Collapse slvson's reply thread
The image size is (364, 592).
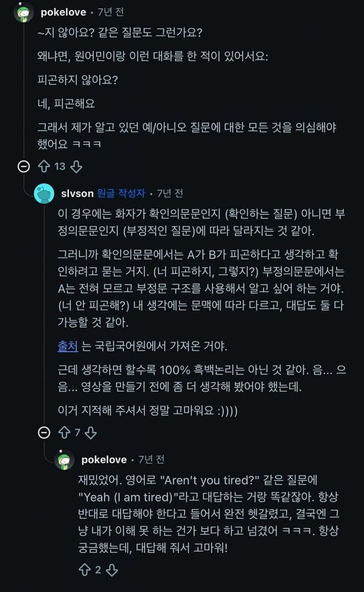click(x=44, y=433)
